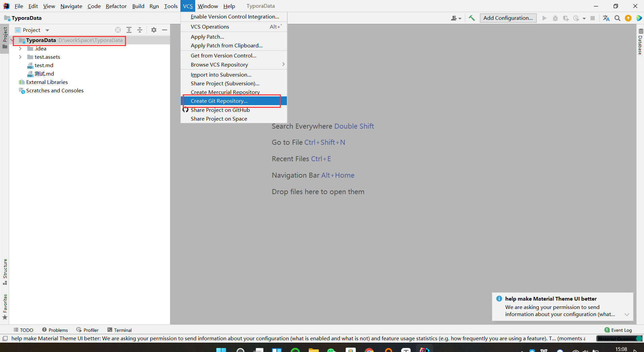Image resolution: width=644 pixels, height=352 pixels.
Task: Open the TODO tool window
Action: pos(23,330)
